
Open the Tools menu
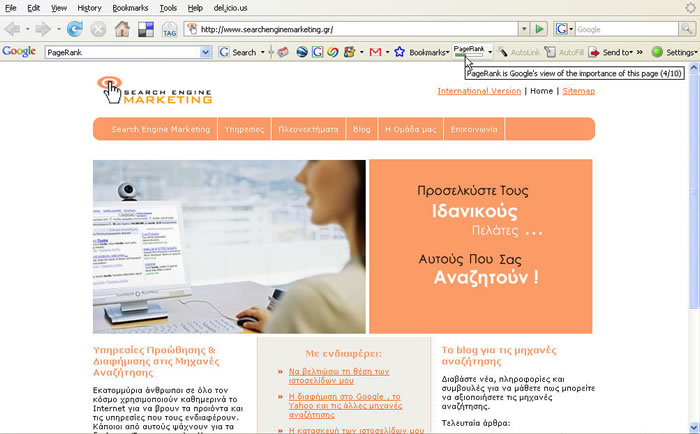168,8
